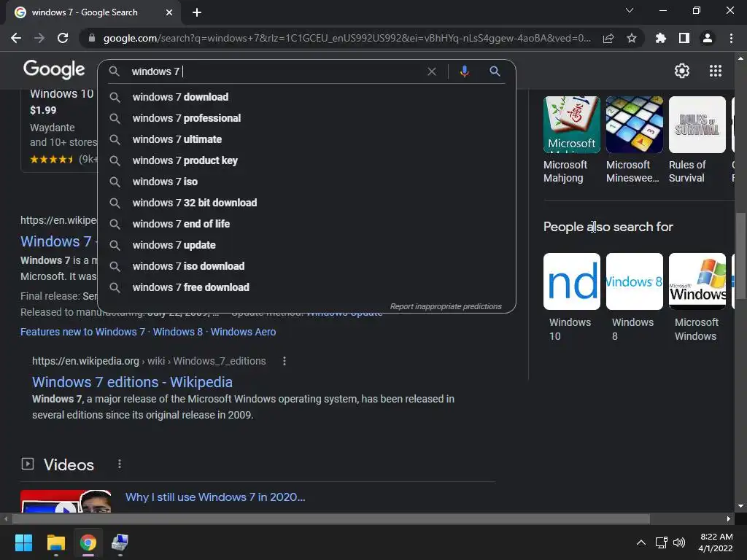Open tab search chevron in title bar
Viewport: 747px width, 560px height.
click(x=630, y=10)
